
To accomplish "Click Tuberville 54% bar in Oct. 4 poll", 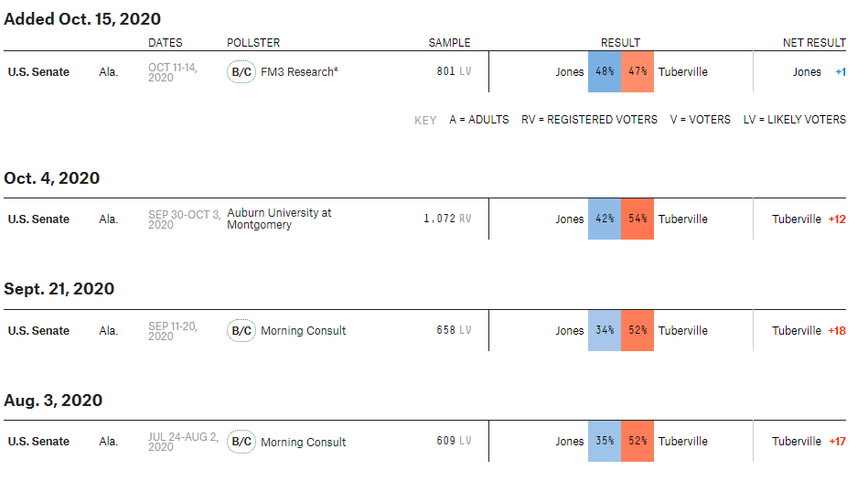I will pos(638,219).
